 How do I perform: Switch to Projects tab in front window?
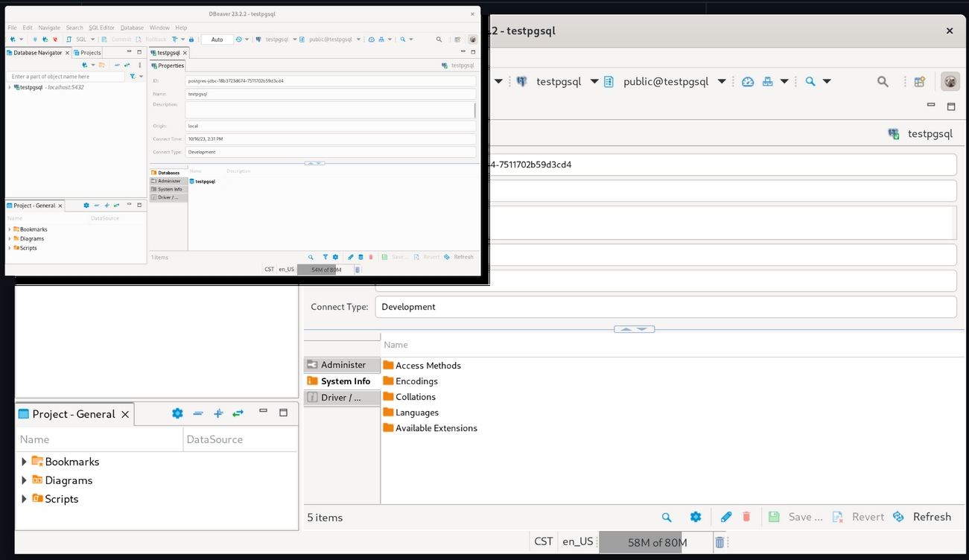(87, 53)
